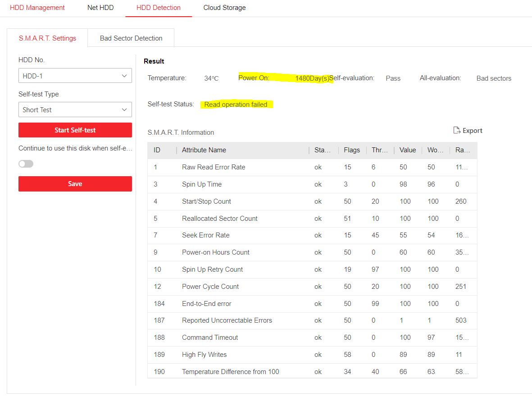532x397 pixels.
Task: Click the Flags column header
Action: 351,150
